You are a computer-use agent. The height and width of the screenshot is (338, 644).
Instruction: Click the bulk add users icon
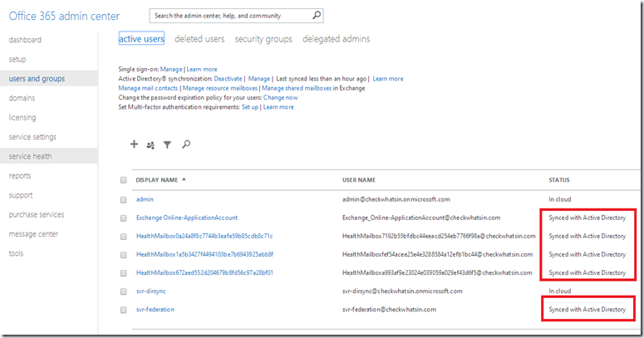(150, 145)
